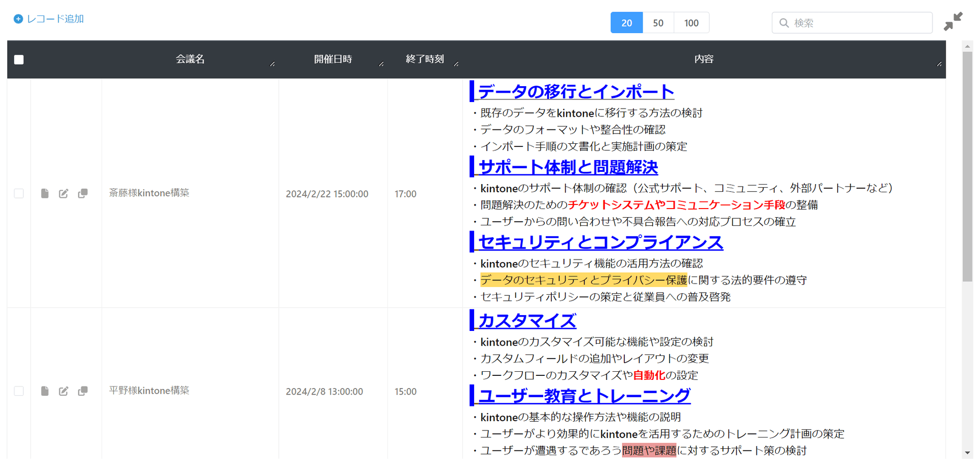Set page size to 20 records
Screen dimensions: 980x462
pyautogui.click(x=626, y=23)
